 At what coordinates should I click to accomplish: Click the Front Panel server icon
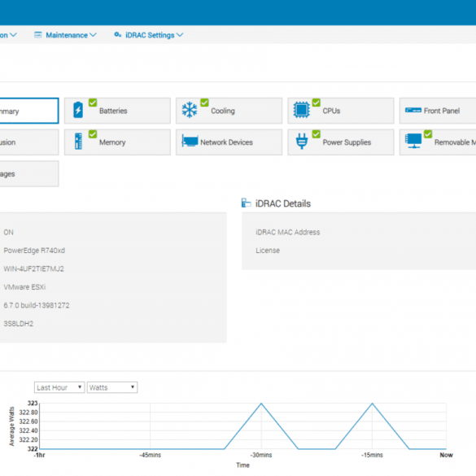point(413,110)
